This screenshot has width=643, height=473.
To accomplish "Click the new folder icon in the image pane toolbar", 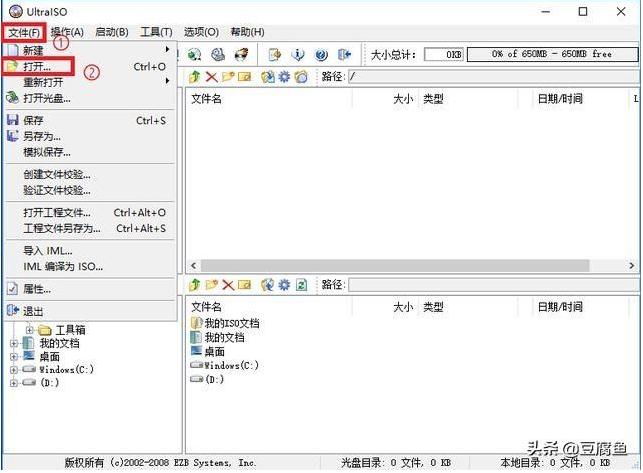I will pyautogui.click(x=228, y=77).
